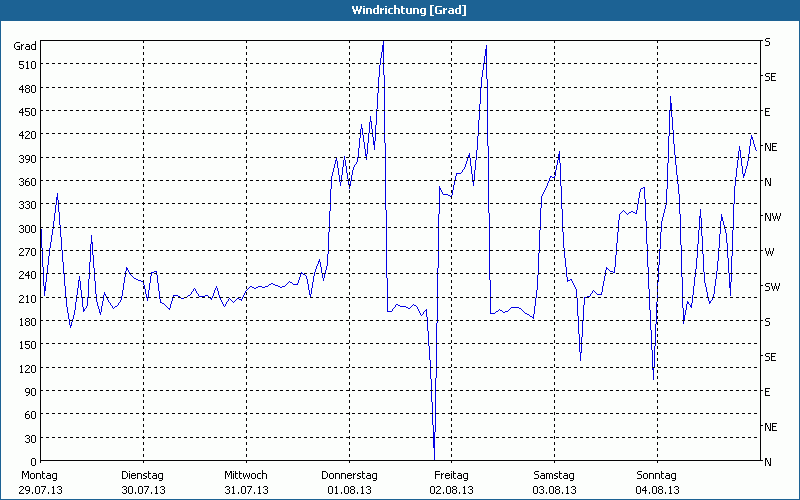Image resolution: width=800 pixels, height=500 pixels.
Task: Click the 'Donnerstag' day label
Action: click(349, 476)
